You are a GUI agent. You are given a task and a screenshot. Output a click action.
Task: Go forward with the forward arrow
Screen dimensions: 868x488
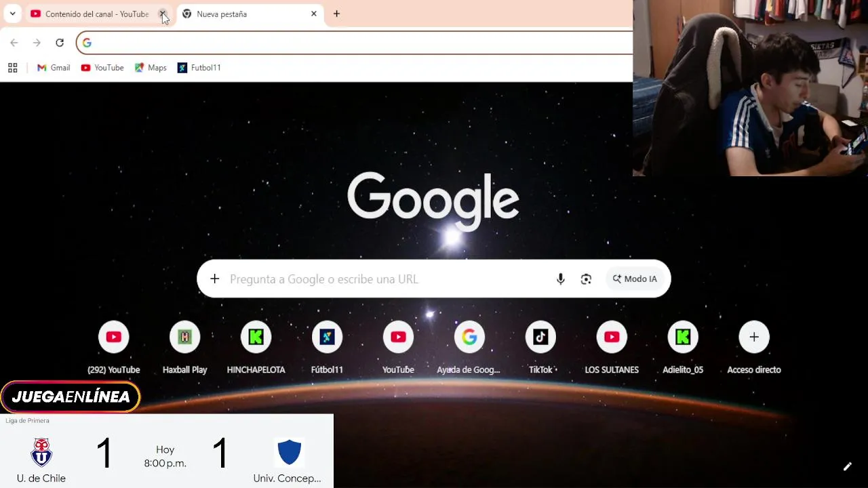37,43
